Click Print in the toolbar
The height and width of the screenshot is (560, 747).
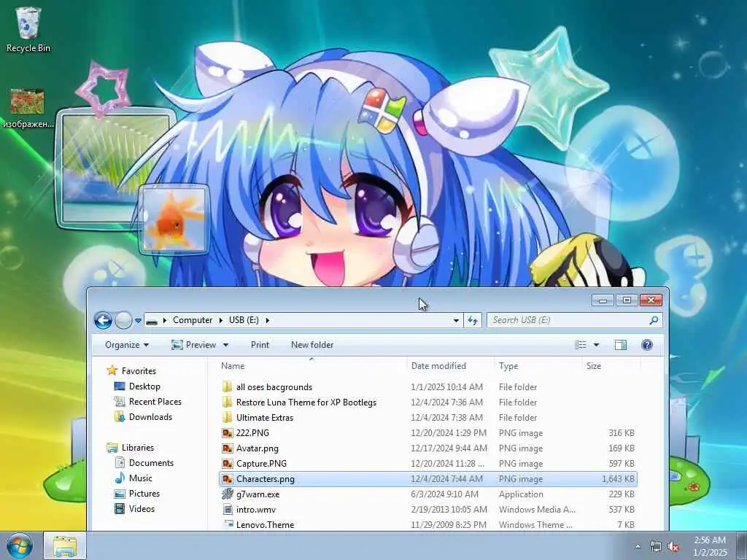coord(260,345)
